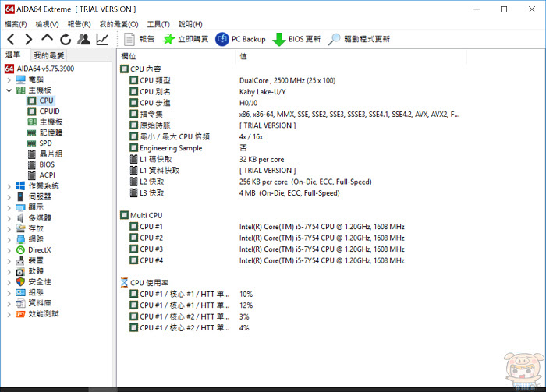Click the 多媒體 speaker icon
Viewport: 546px width, 392px height.
(x=20, y=218)
